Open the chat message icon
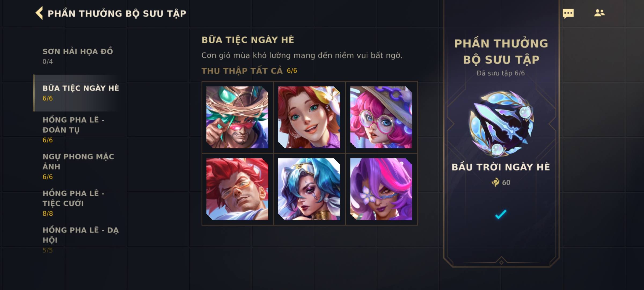The height and width of the screenshot is (290, 644). 568,13
